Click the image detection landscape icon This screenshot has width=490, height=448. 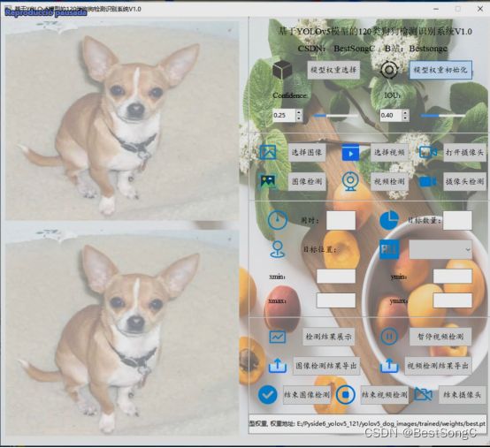(x=268, y=181)
